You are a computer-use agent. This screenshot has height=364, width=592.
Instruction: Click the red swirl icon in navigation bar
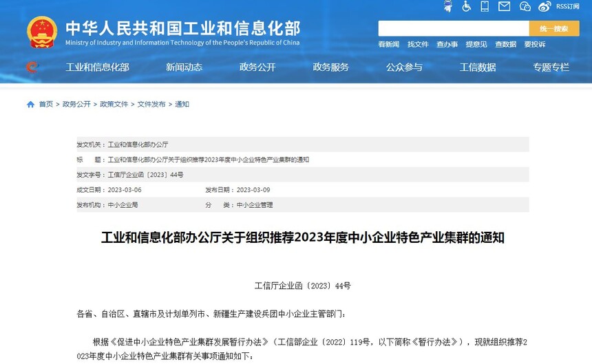pos(32,67)
